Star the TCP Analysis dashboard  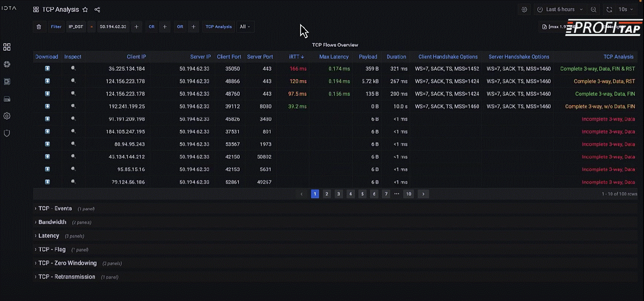tap(85, 10)
